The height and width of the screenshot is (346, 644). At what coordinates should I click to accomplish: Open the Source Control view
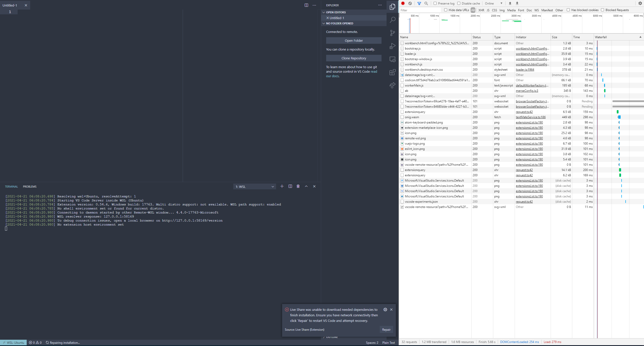(392, 33)
